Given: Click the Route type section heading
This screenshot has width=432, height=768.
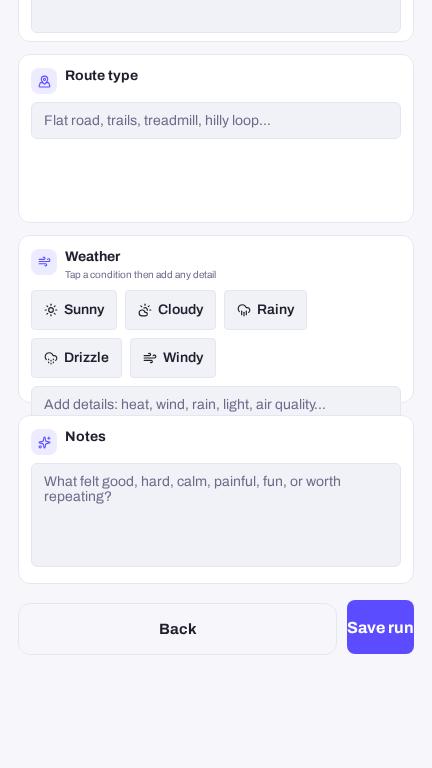Looking at the screenshot, I should coord(101,75).
